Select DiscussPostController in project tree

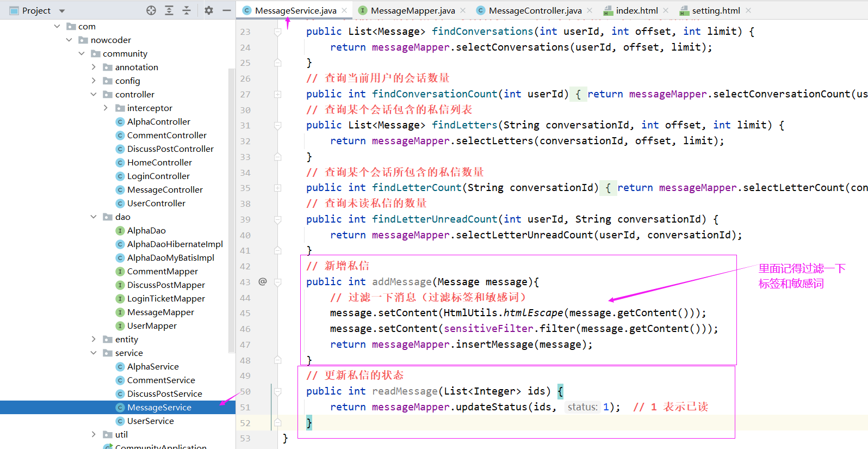pyautogui.click(x=170, y=149)
